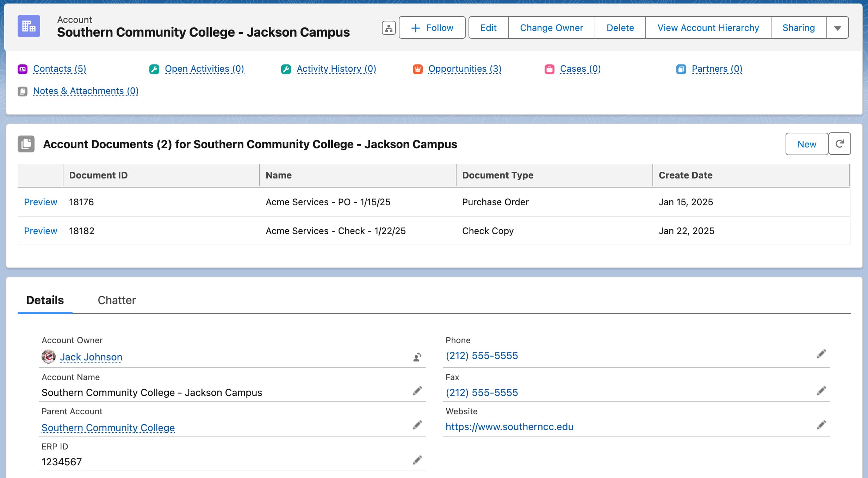This screenshot has width=868, height=478.
Task: Click the Create Date column header
Action: coord(751,175)
